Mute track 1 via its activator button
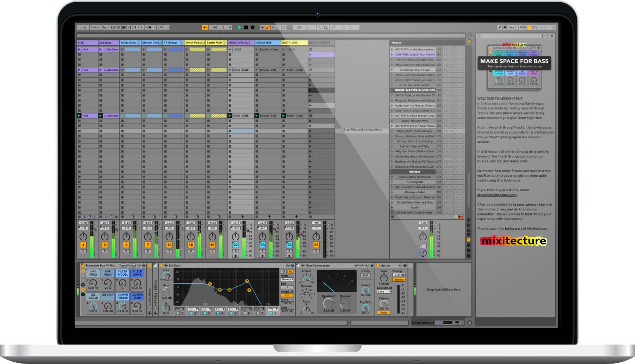This screenshot has height=364, width=635. [x=83, y=245]
